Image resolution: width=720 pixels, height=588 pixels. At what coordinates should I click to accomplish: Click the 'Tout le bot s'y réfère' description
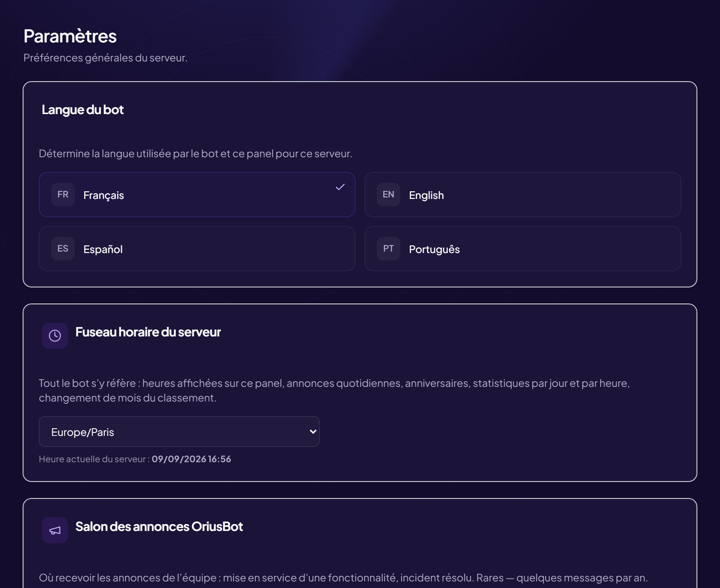(x=334, y=391)
